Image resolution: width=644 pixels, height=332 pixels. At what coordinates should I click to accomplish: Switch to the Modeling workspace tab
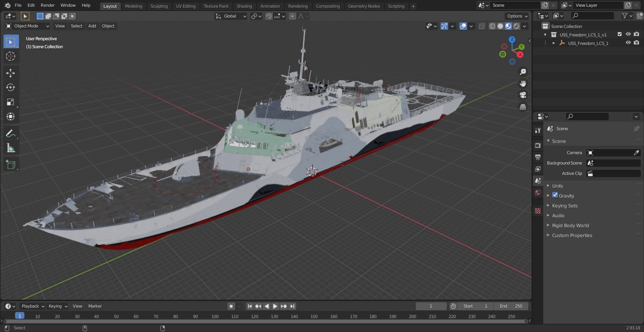(x=133, y=6)
